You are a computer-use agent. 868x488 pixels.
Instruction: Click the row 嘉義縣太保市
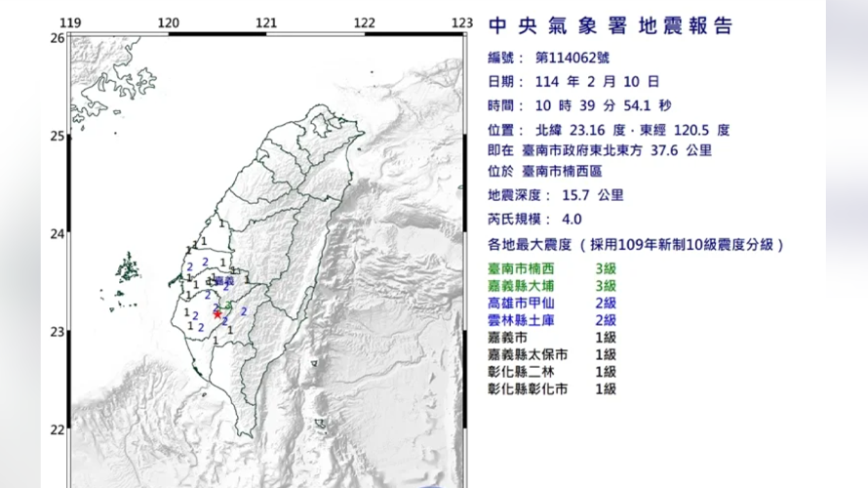(552, 355)
